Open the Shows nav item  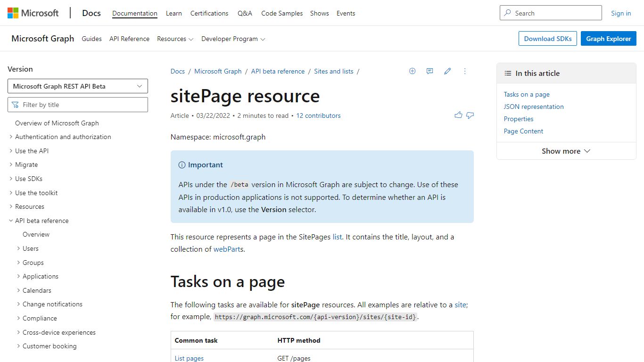pyautogui.click(x=320, y=13)
